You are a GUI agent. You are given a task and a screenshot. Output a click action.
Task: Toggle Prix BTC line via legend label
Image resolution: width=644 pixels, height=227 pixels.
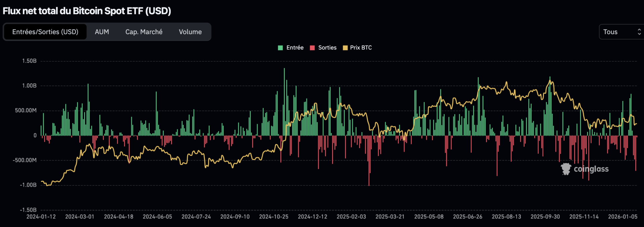tap(361, 48)
